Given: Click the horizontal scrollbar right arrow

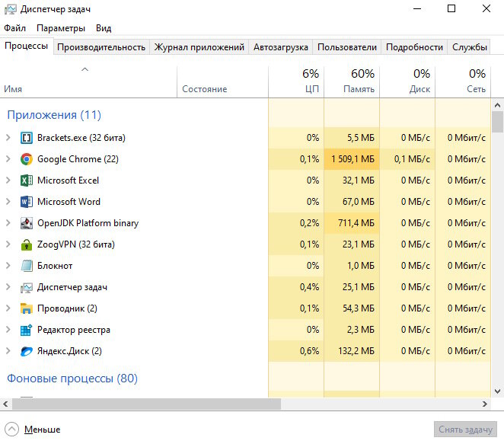Looking at the screenshot, I should click(485, 404).
